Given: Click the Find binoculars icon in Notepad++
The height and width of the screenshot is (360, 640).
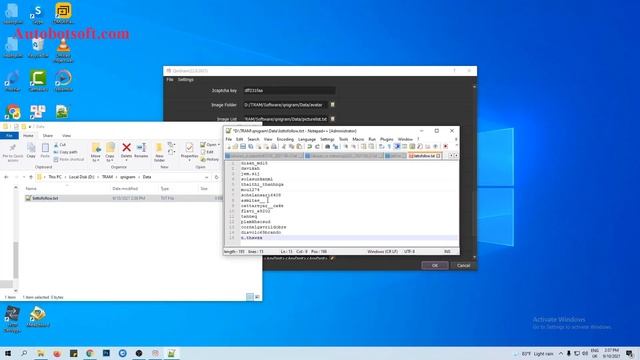Looking at the screenshot, I should pos(327,147).
